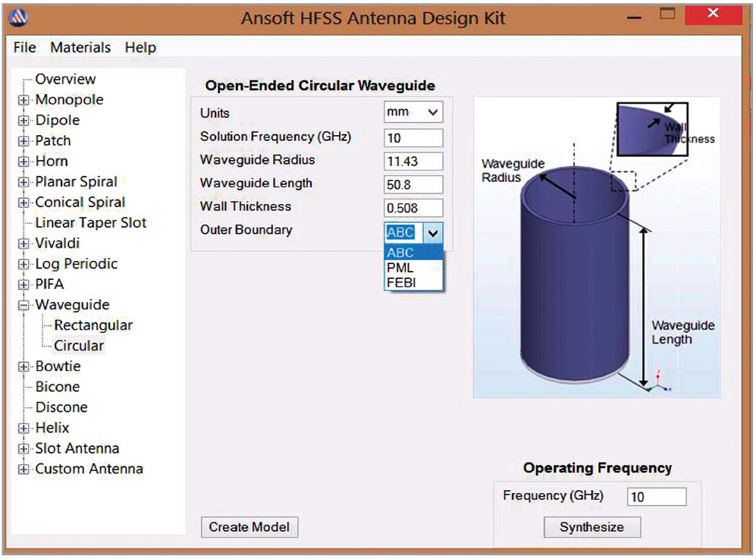Select Monopole label in tree

tap(70, 100)
